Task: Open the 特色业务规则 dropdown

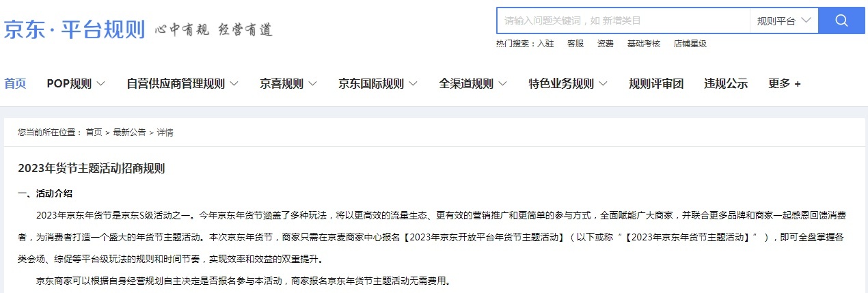Action: click(568, 84)
